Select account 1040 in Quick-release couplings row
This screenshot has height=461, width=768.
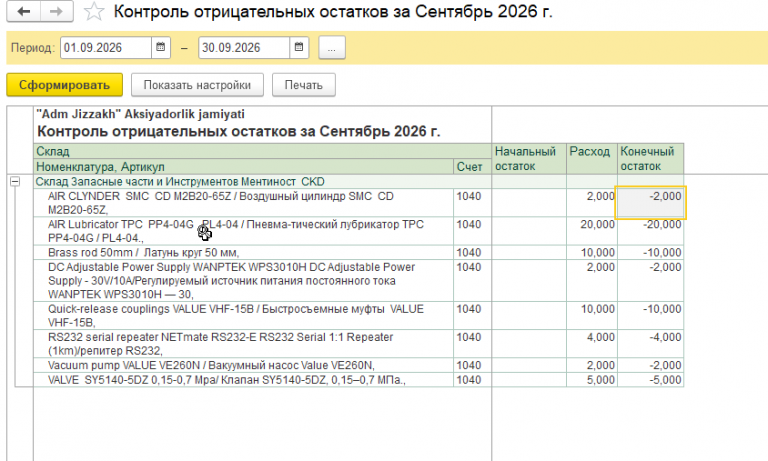(472, 315)
